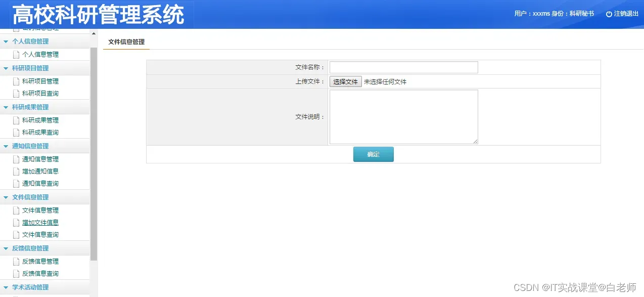
Task: Click the page icon next to 反馈信息查询
Action: tap(16, 273)
